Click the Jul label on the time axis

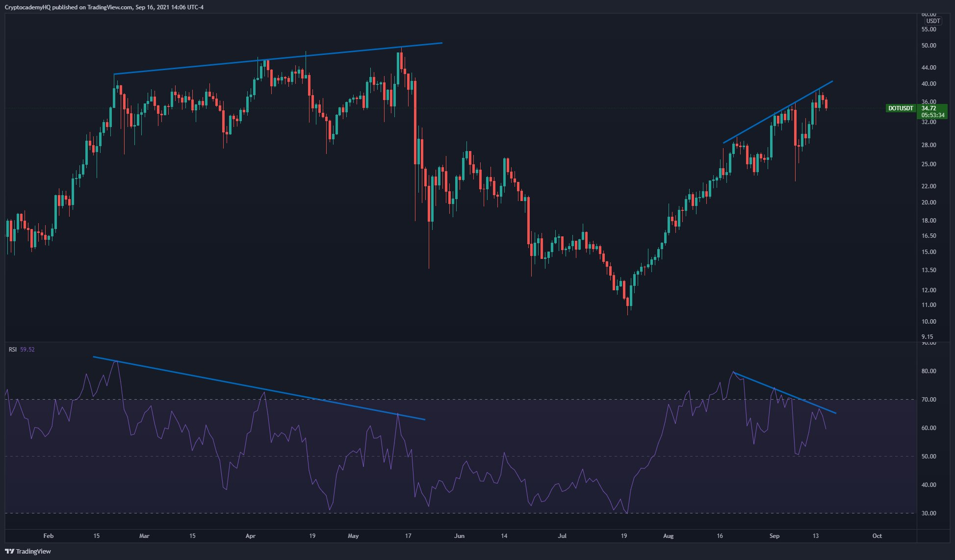coord(562,536)
